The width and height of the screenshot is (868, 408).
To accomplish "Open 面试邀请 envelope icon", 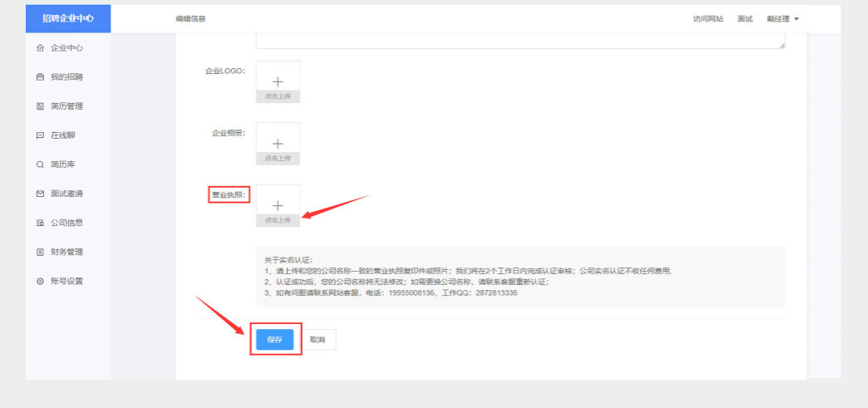I will pos(40,194).
